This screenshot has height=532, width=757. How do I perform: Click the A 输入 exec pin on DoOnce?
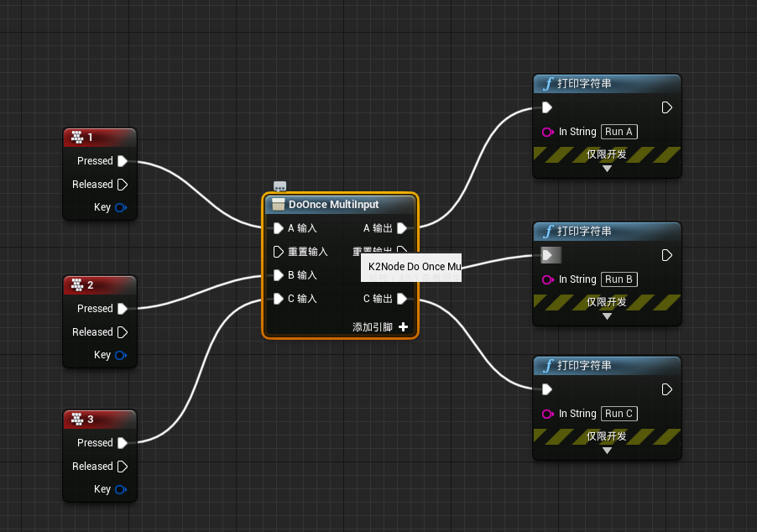pos(279,228)
